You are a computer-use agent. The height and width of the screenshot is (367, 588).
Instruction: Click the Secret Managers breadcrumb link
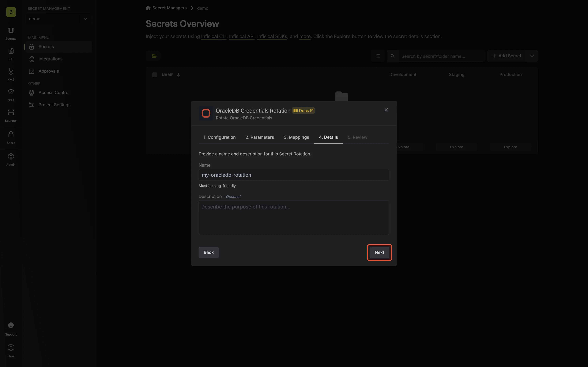(169, 8)
